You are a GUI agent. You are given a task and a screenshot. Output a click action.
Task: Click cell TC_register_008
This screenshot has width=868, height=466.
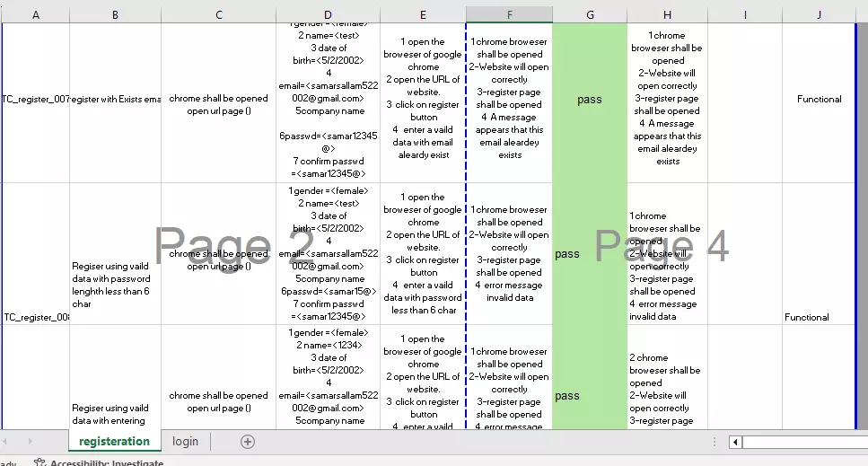click(x=35, y=253)
